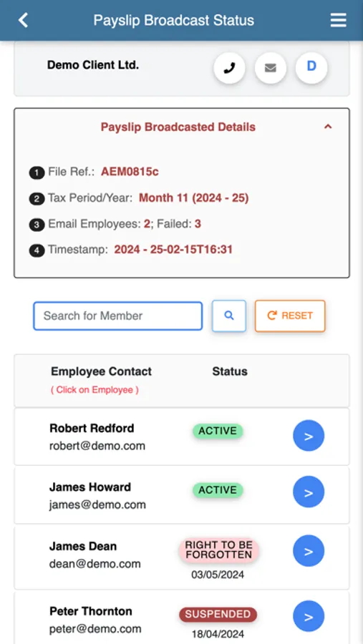Email Demo Client Ltd. via envelope icon
The height and width of the screenshot is (644, 363).
coord(270,68)
